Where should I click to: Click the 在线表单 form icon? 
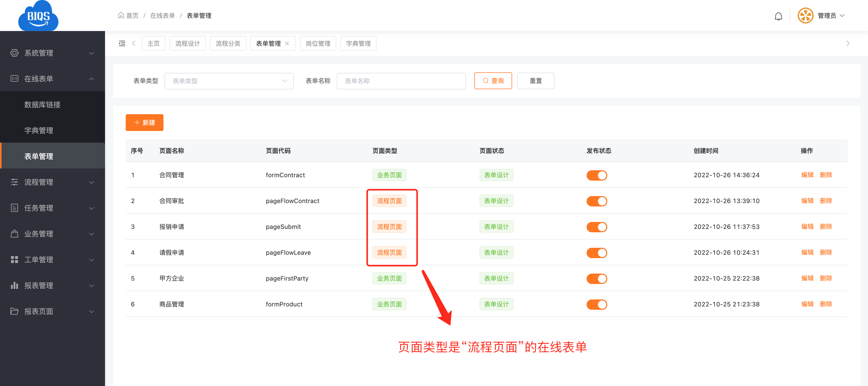[14, 78]
